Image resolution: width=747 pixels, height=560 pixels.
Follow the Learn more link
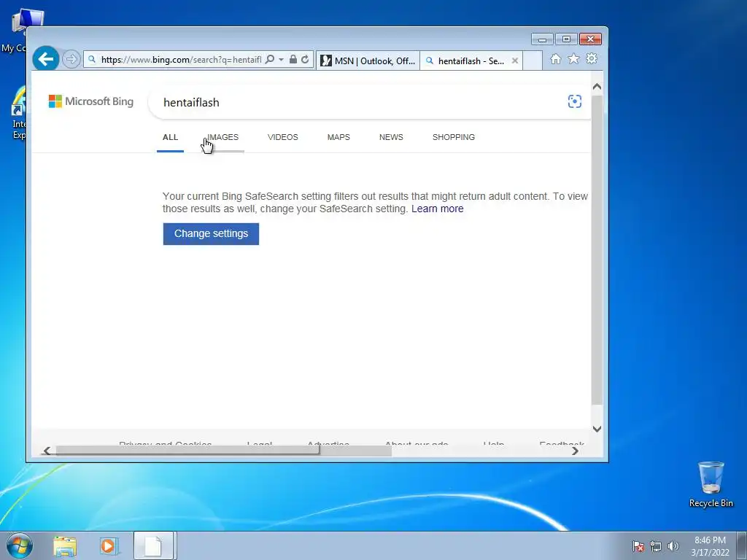[438, 209]
